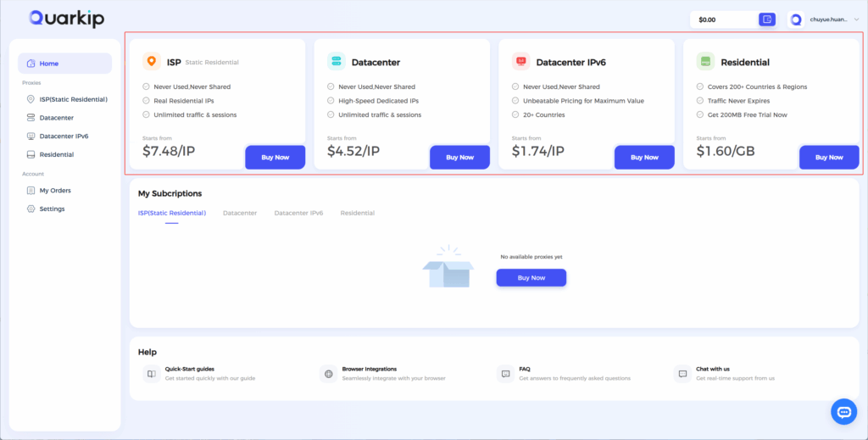Select the ISP(Static Residential) subscriptions tab

click(171, 213)
